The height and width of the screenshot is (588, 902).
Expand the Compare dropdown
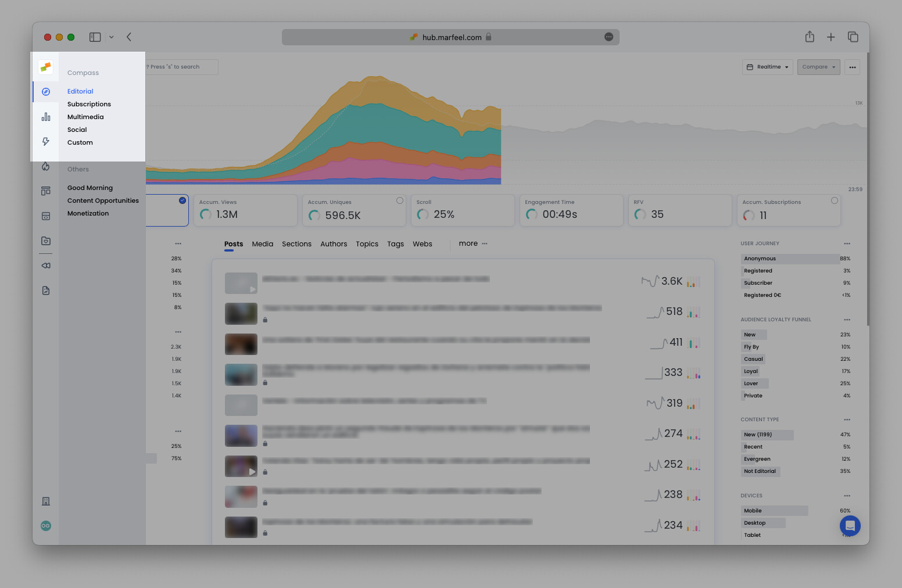(818, 67)
